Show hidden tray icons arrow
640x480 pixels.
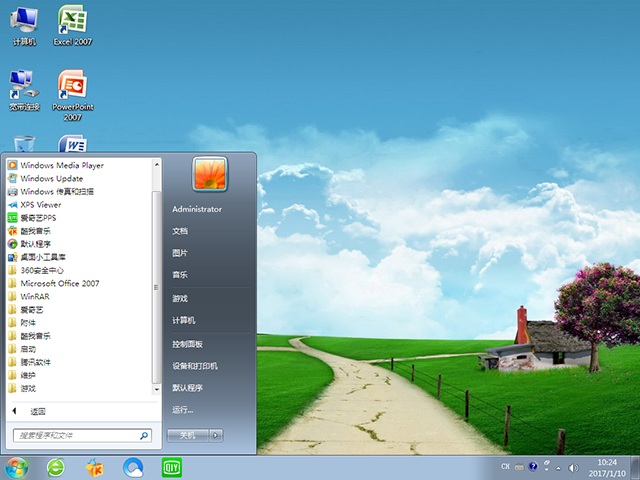558,468
